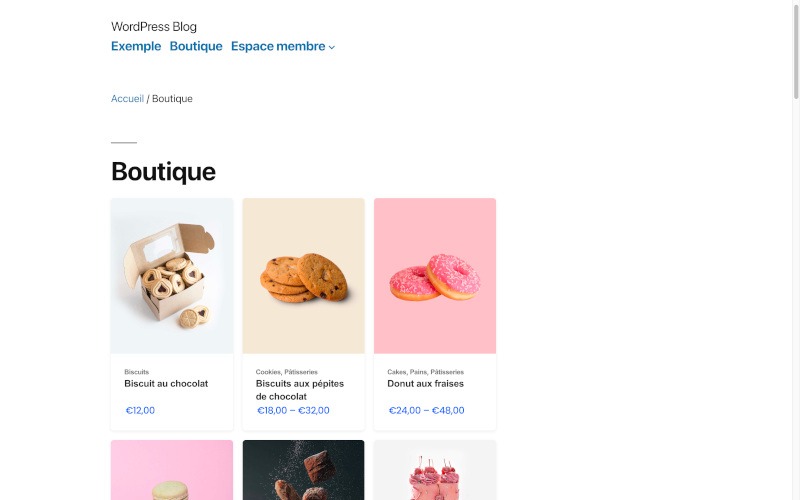Open the Exemple menu item
This screenshot has width=800, height=500.
point(136,46)
